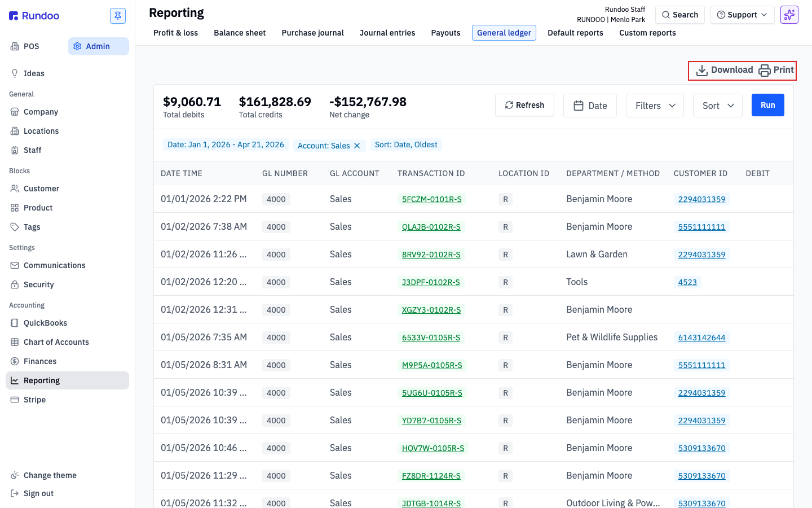Open the Custom reports tab

click(x=647, y=33)
